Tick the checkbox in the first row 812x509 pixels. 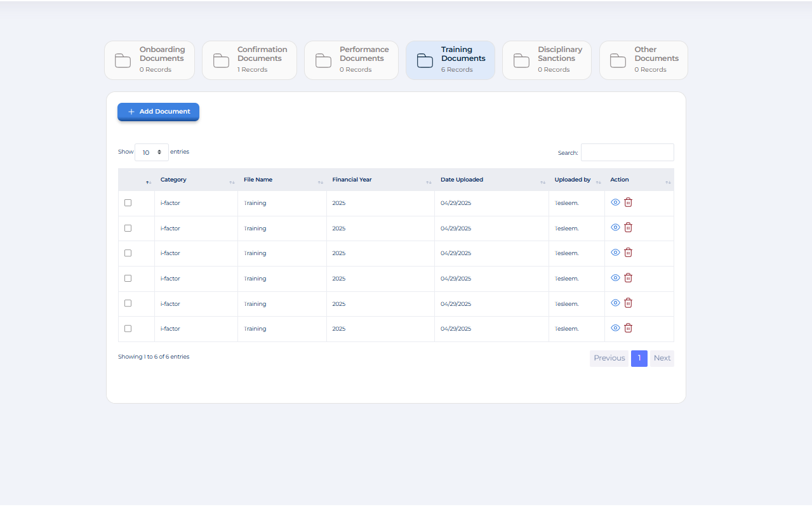point(128,203)
